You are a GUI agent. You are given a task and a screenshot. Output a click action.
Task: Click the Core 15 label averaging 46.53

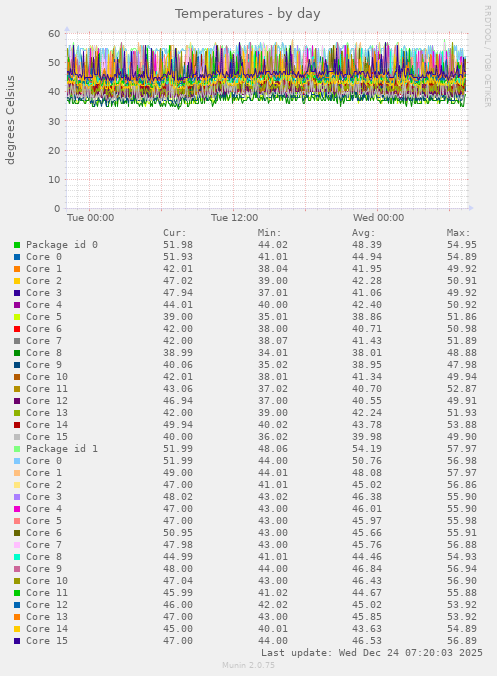click(47, 641)
